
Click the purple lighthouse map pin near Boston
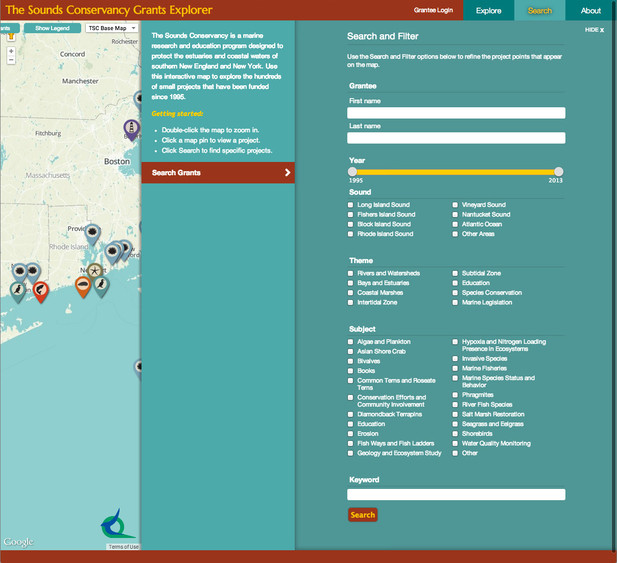pyautogui.click(x=131, y=129)
